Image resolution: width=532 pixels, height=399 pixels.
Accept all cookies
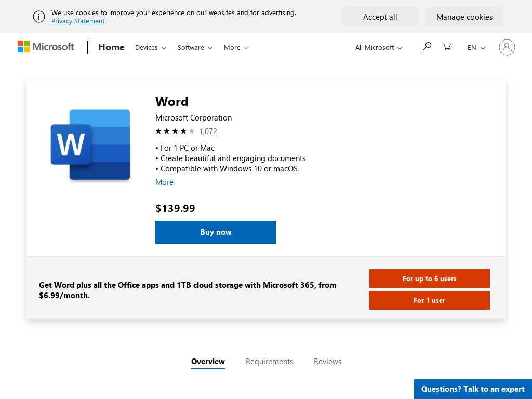click(x=380, y=17)
